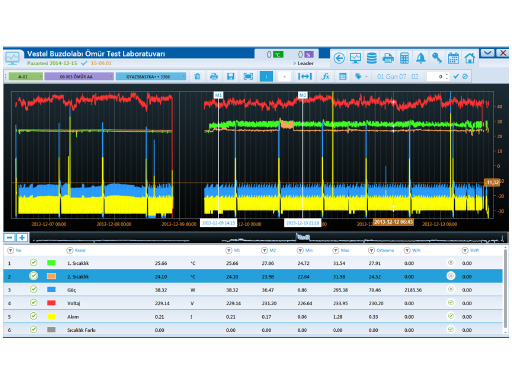This screenshot has height=384, width=512.
Task: Expand the tag icon dropdown arrow
Action: (x=366, y=77)
